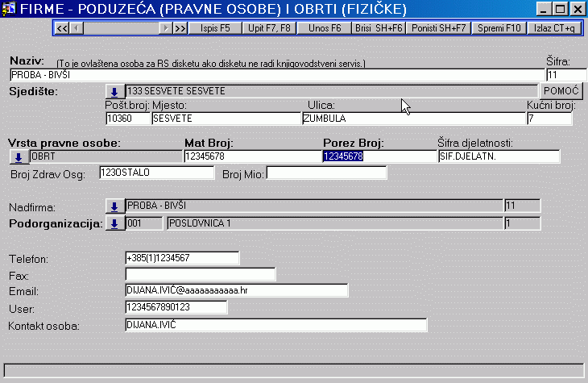Jump to first record with << button
This screenshot has width=588, height=383.
point(62,28)
